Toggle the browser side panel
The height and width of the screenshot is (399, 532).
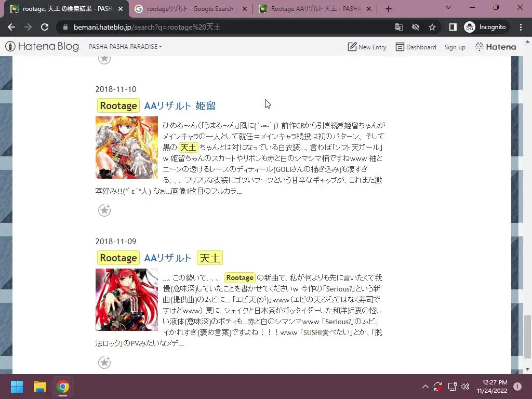pyautogui.click(x=453, y=27)
